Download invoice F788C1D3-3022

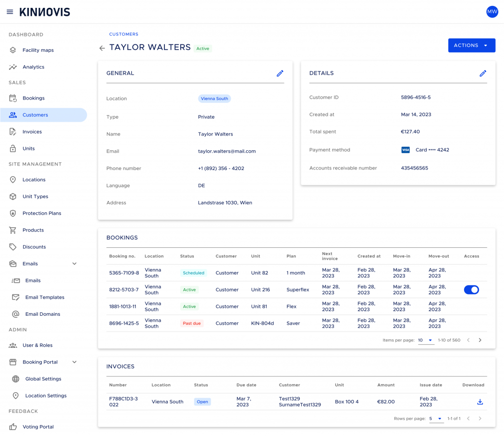coord(480,402)
